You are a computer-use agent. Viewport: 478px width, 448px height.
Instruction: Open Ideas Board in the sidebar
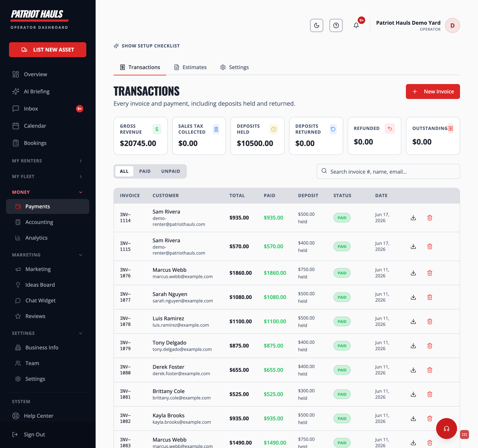48,285
